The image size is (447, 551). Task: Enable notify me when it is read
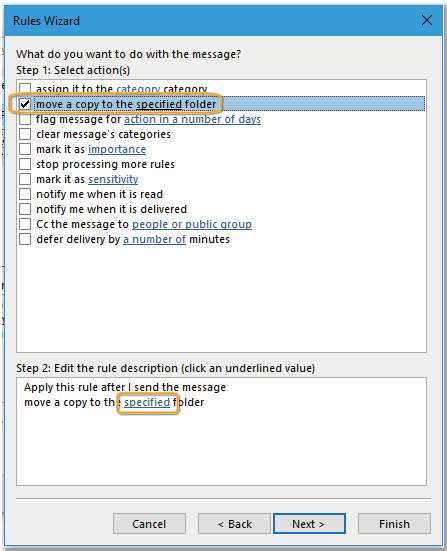pos(25,194)
